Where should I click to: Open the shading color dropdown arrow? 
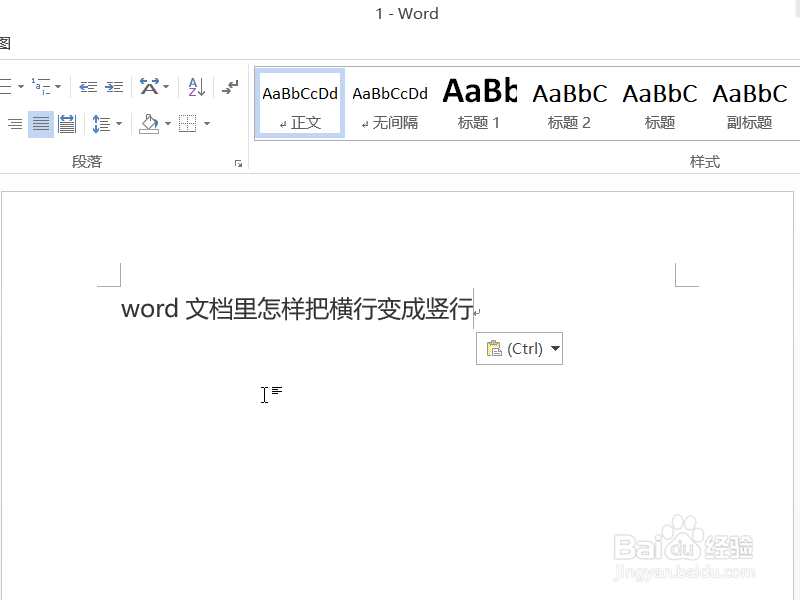click(x=168, y=123)
